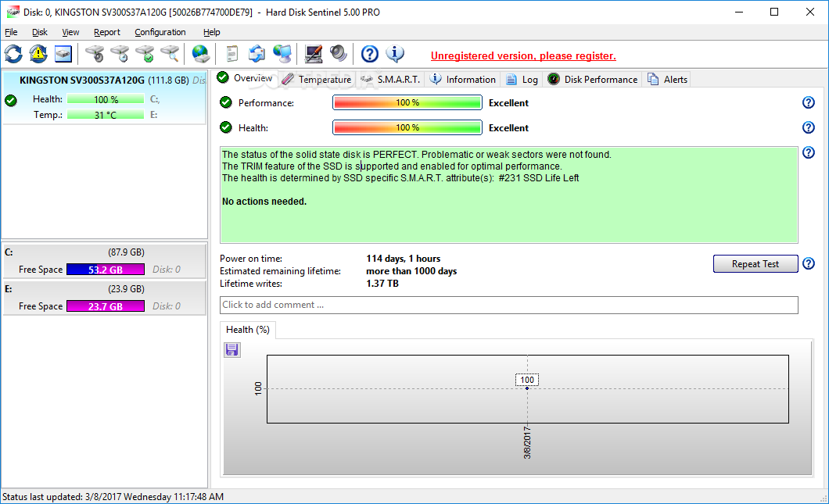Click E: free space 23.7 GB bar

pyautogui.click(x=106, y=306)
